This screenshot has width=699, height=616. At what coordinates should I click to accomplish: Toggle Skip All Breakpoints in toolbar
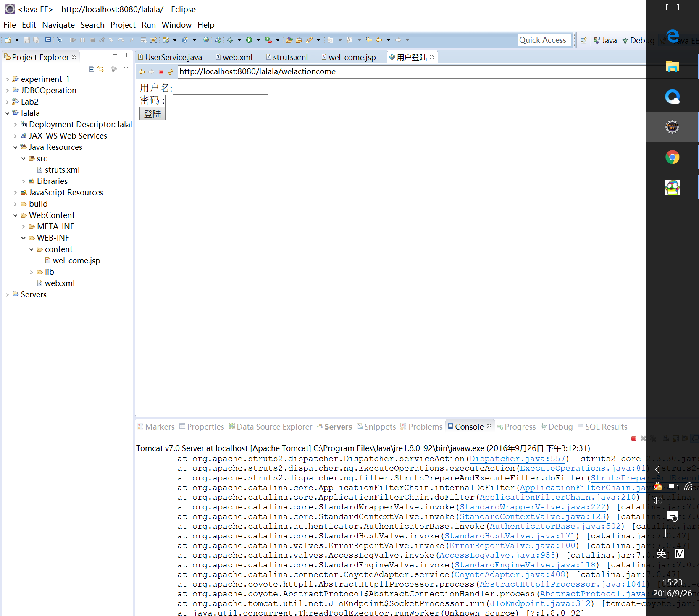pyautogui.click(x=60, y=40)
